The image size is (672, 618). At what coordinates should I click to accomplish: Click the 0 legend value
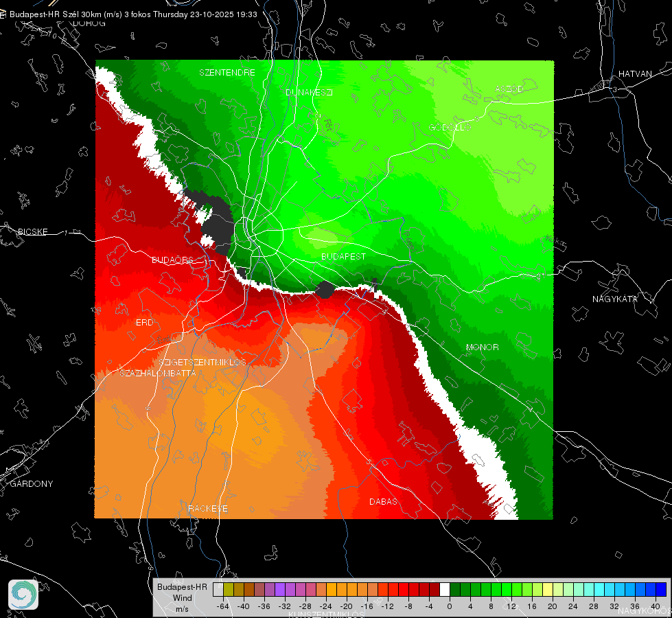[x=449, y=606]
